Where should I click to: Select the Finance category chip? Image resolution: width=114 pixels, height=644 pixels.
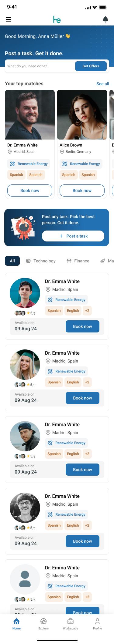(78, 261)
